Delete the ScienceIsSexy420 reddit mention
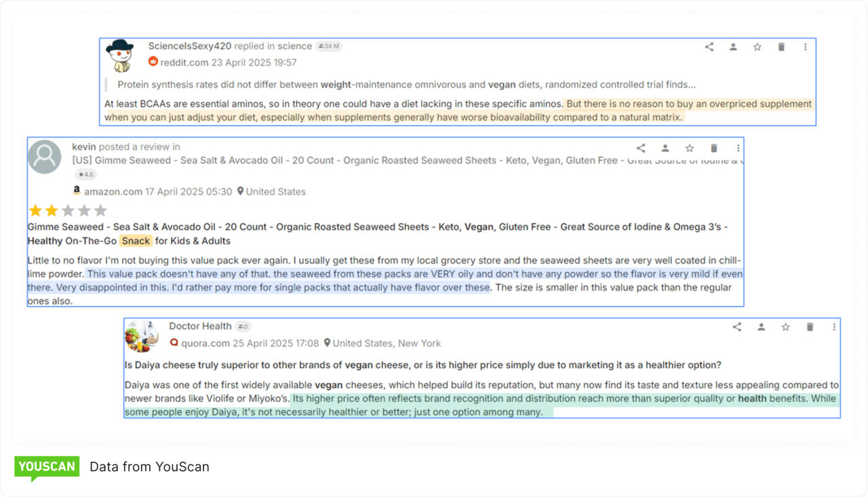The width and height of the screenshot is (868, 497). [x=781, y=47]
